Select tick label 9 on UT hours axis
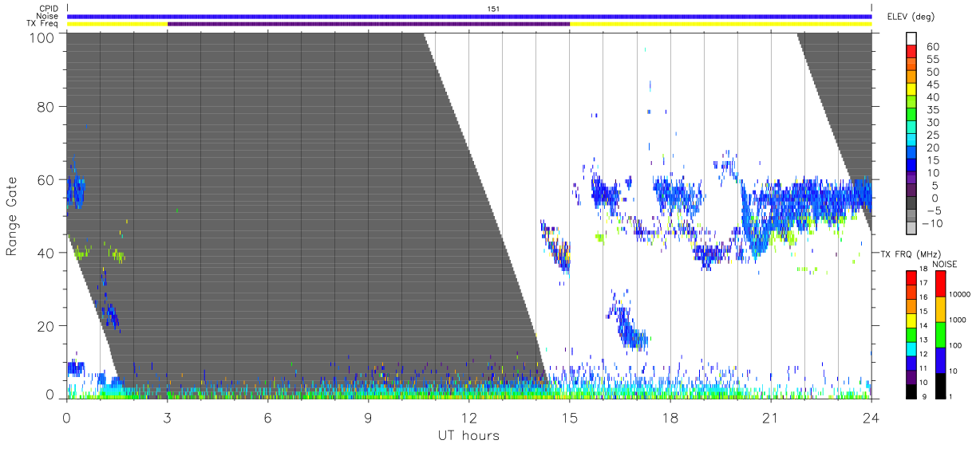 pyautogui.click(x=368, y=417)
